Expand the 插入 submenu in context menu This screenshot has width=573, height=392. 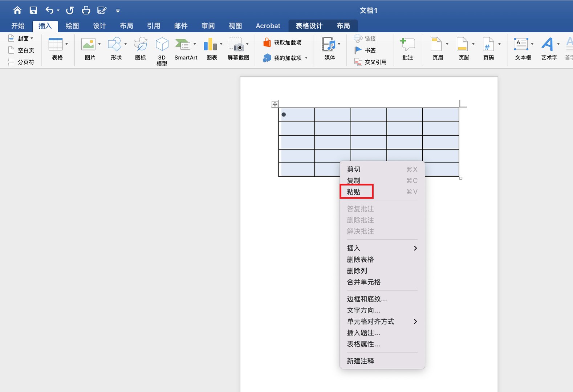[382, 248]
